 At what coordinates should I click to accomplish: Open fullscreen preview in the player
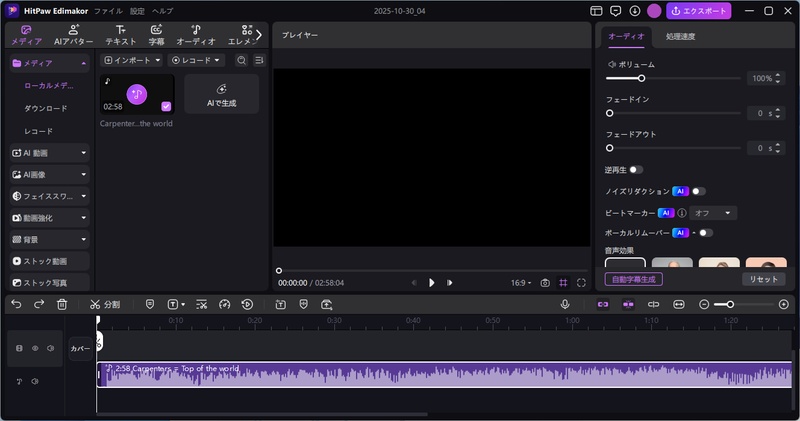581,283
